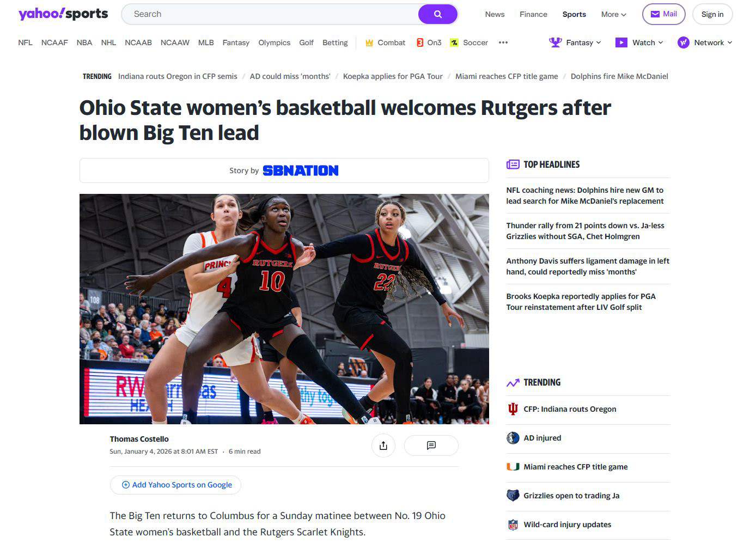Viewport: 756px width, 543px height.
Task: Click the Indiana Hoosiers logo in Trending
Action: pyautogui.click(x=513, y=409)
